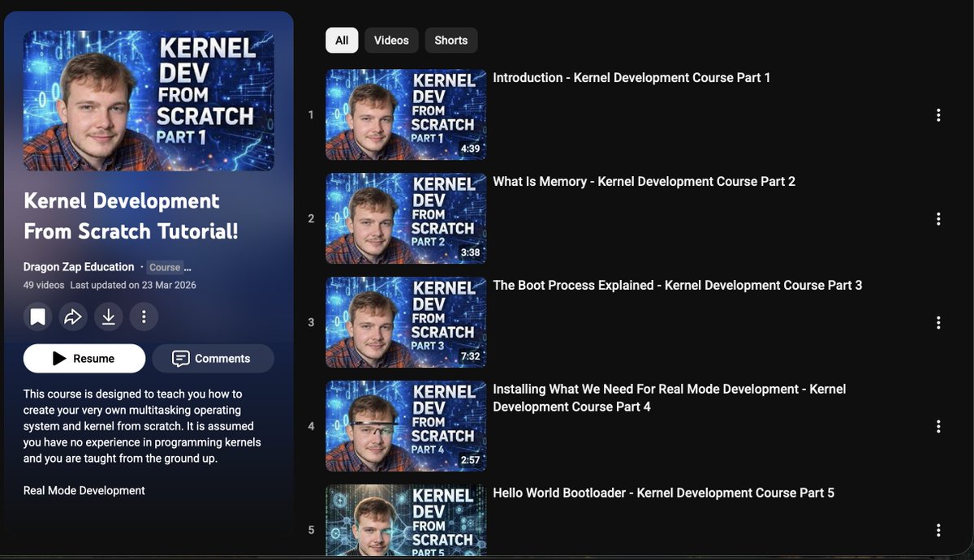
Task: Click the Course badge label
Action: click(165, 267)
